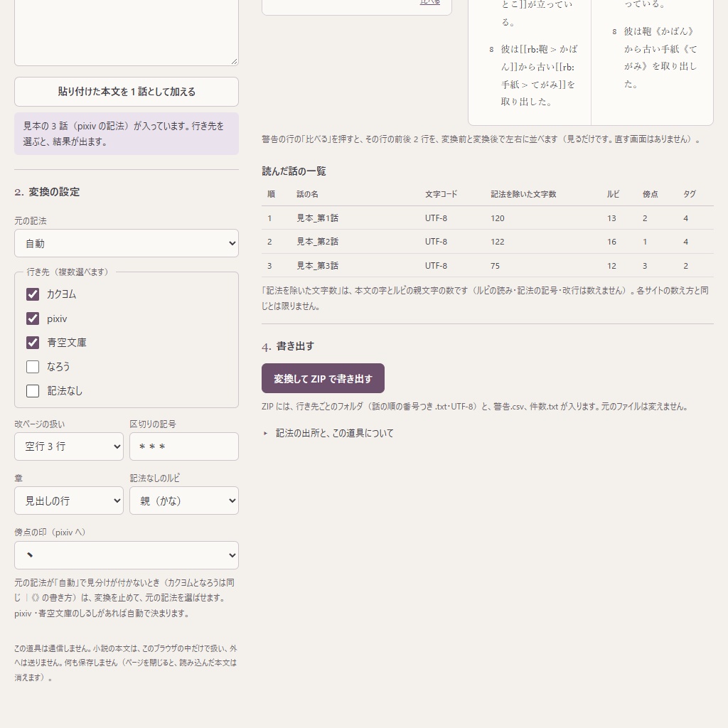
Task: Click character count 120 in 見本_第1話 row
Action: (x=497, y=218)
